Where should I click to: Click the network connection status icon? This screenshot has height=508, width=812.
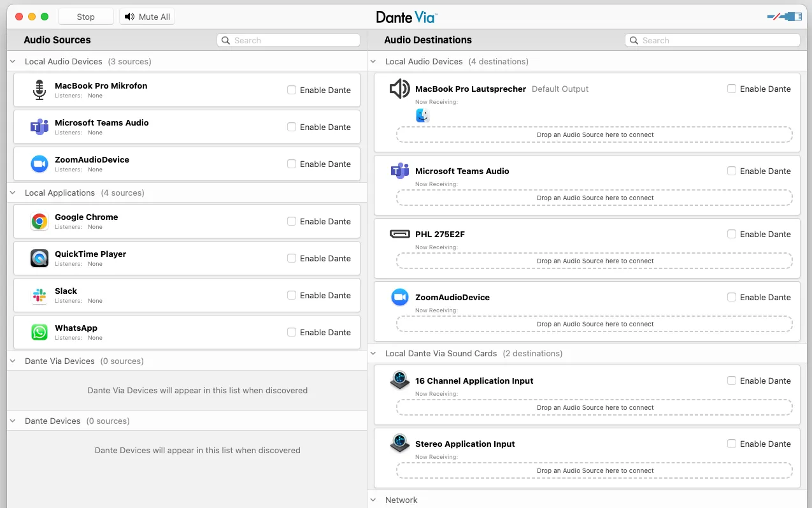(x=785, y=17)
